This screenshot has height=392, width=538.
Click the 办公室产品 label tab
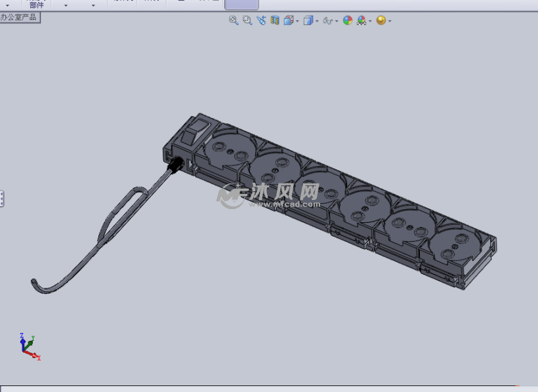20,18
